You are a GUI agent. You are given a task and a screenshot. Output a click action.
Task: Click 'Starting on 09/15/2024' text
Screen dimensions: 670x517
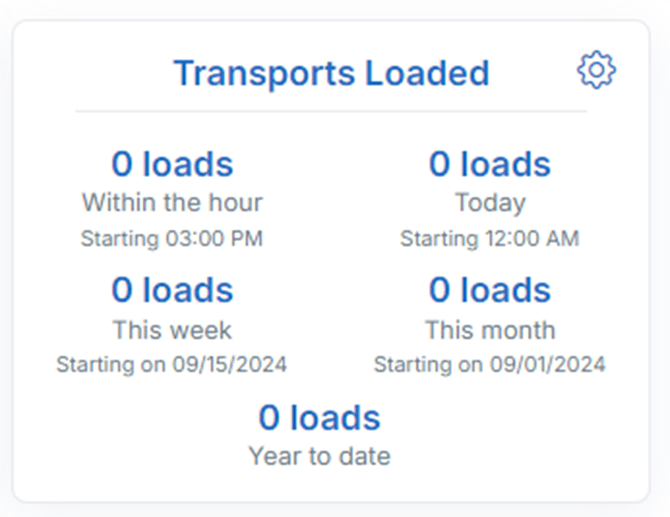[x=172, y=364]
